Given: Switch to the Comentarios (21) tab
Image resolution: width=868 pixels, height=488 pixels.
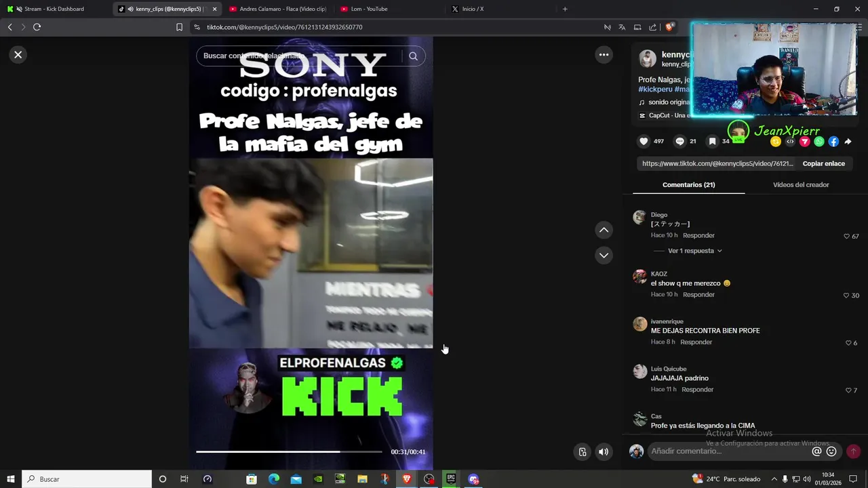Looking at the screenshot, I should click(688, 185).
